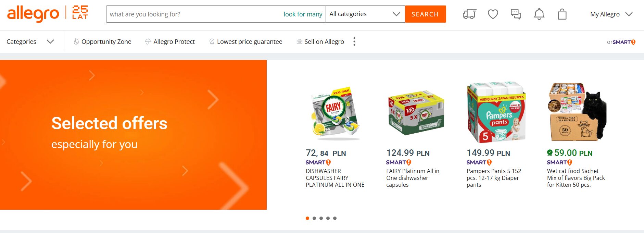Open notifications bell icon
644x233 pixels.
539,14
